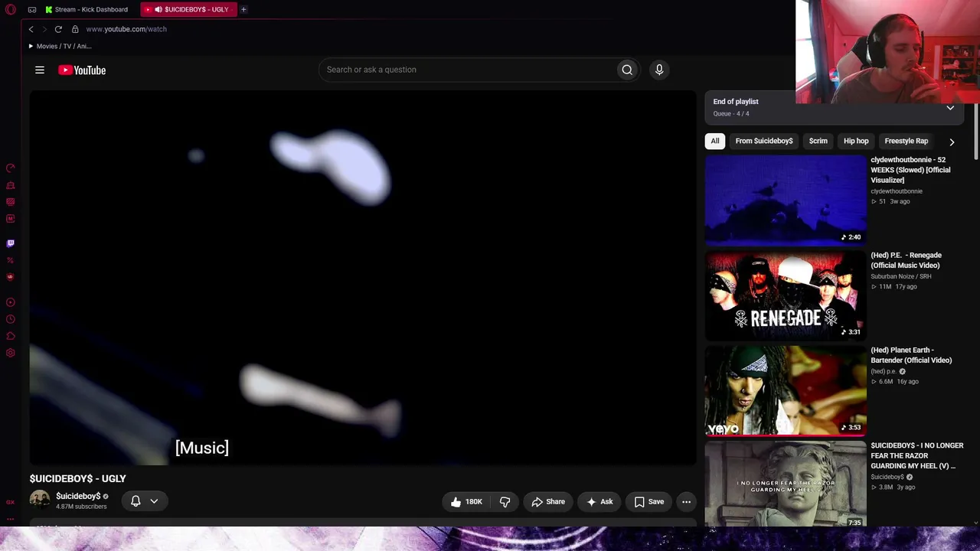The image size is (980, 551).
Task: Filter suggestions by $crim chip
Action: click(818, 141)
